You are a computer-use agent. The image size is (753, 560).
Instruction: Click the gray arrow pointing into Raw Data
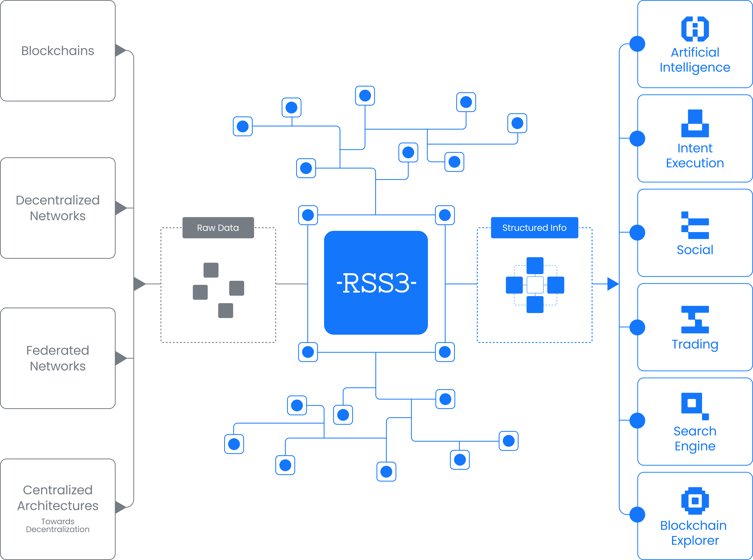click(x=139, y=284)
